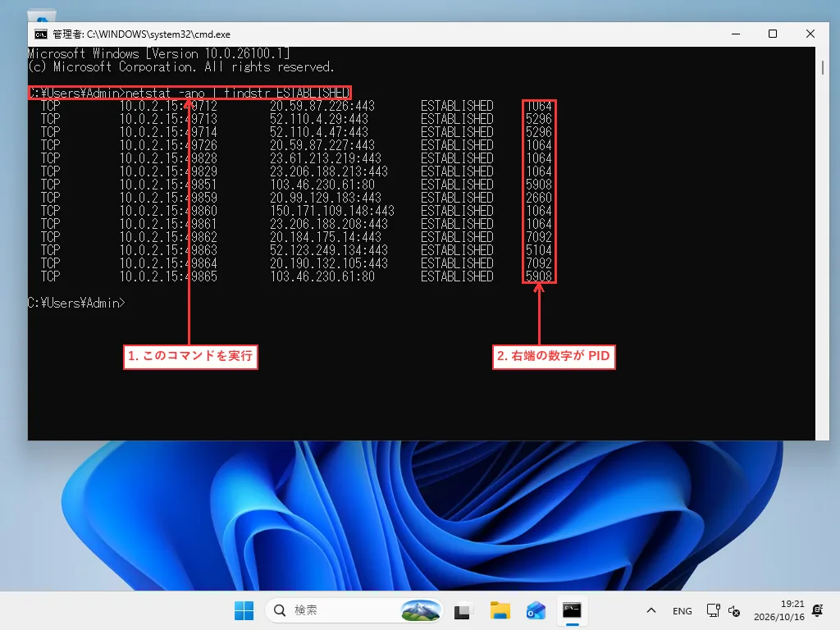Viewport: 840px width, 630px height.
Task: Open the Windows Start menu
Action: [x=244, y=610]
